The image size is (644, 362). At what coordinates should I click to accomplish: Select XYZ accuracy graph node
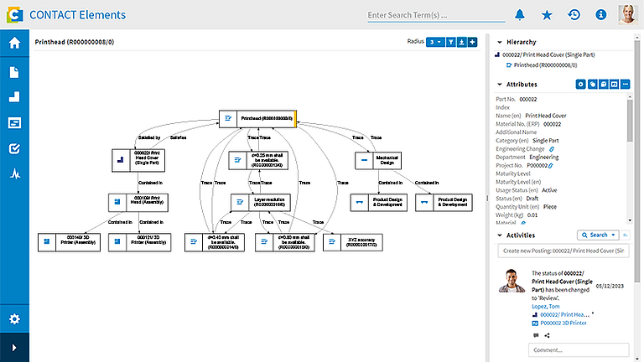click(x=353, y=242)
